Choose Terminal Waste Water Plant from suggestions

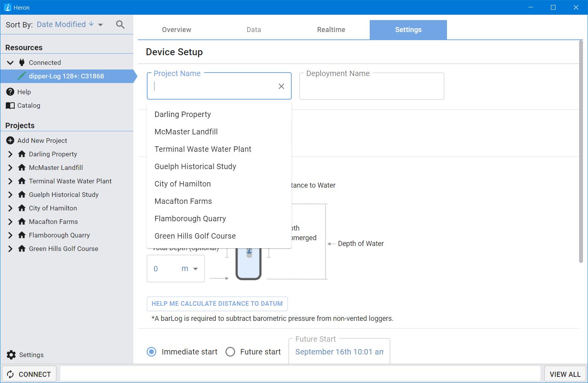219,149
